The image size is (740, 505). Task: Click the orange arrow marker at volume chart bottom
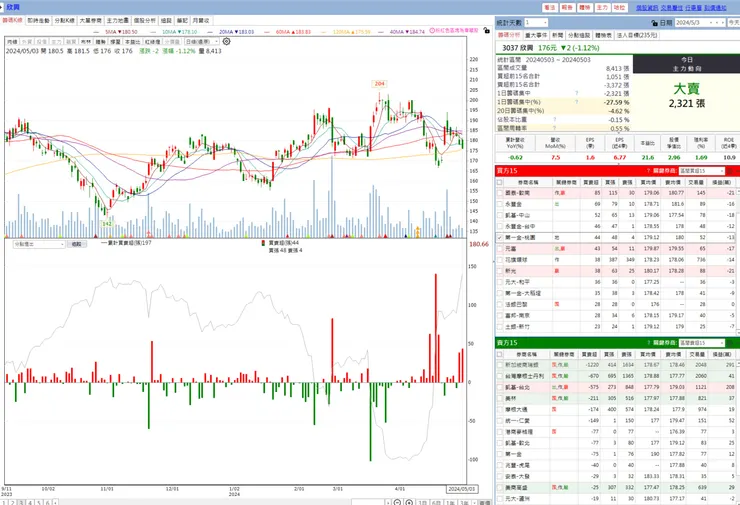click(x=417, y=232)
